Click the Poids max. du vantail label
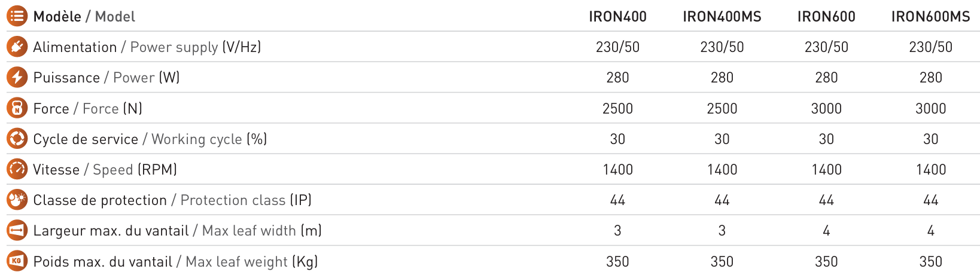The width and height of the screenshot is (980, 275). pos(102,262)
